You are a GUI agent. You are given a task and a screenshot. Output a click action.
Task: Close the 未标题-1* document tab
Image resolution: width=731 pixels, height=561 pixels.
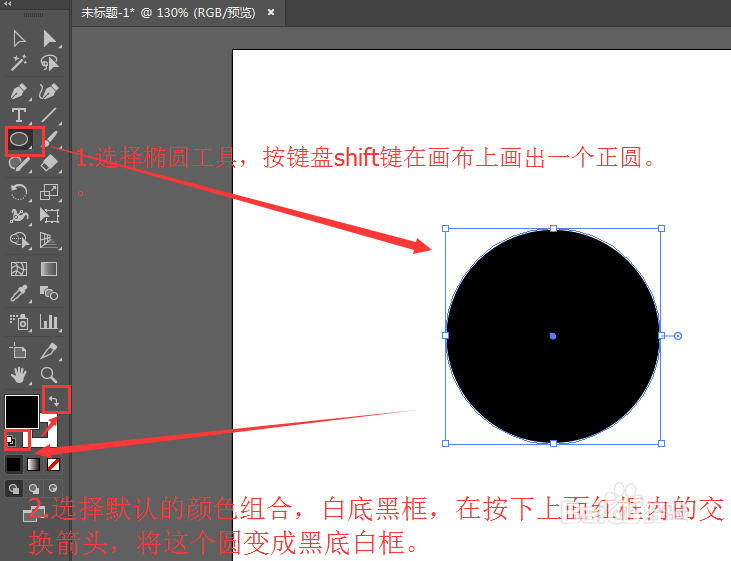271,13
